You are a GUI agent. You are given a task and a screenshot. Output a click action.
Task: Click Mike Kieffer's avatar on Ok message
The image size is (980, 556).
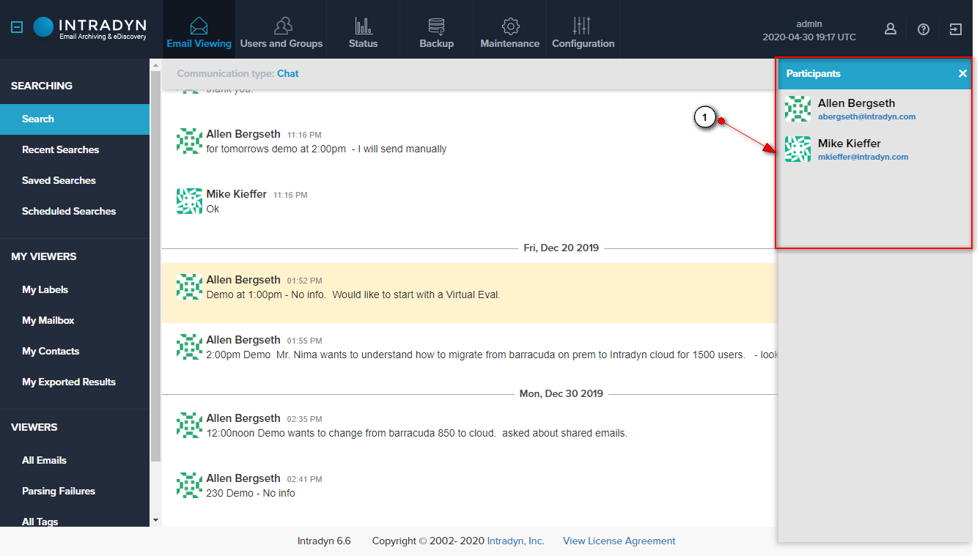tap(190, 201)
